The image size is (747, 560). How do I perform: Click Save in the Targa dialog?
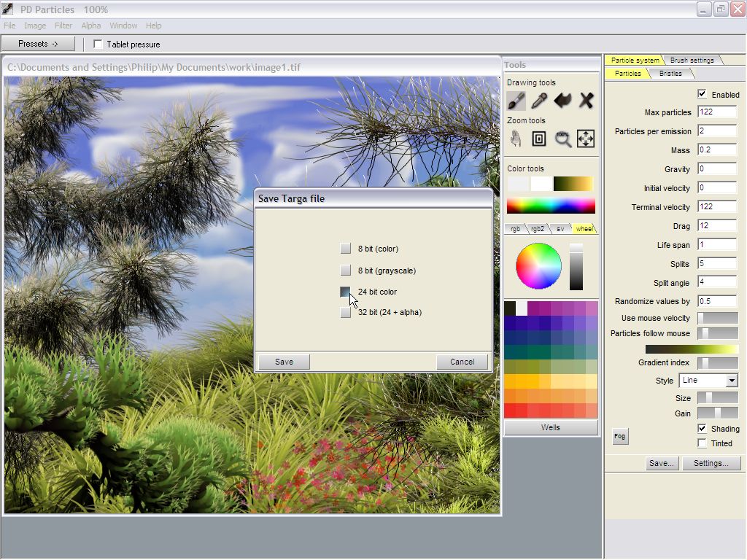(x=284, y=362)
